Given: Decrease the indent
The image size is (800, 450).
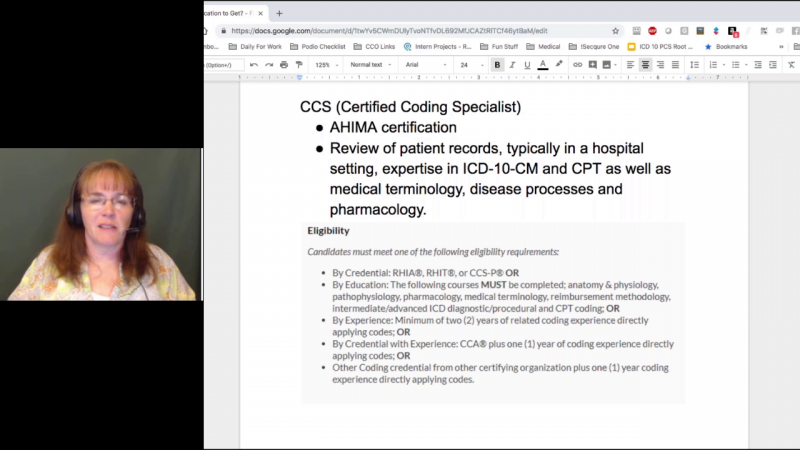Looking at the screenshot, I should [x=758, y=65].
